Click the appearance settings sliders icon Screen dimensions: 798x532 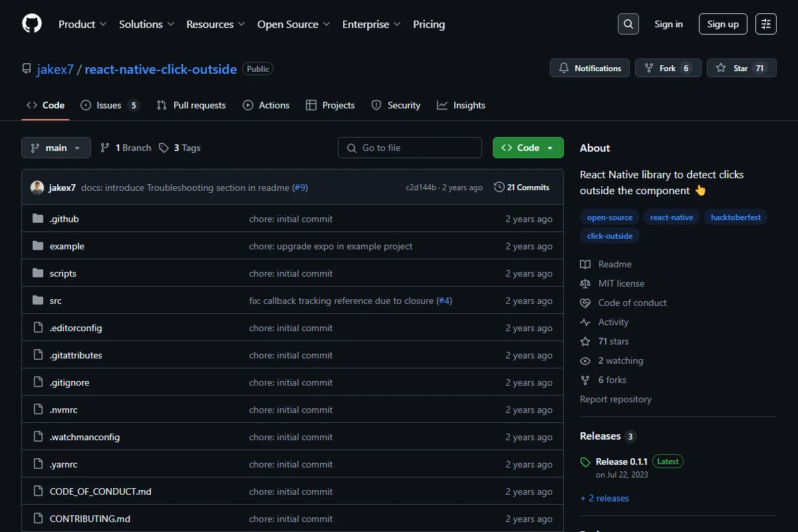766,24
